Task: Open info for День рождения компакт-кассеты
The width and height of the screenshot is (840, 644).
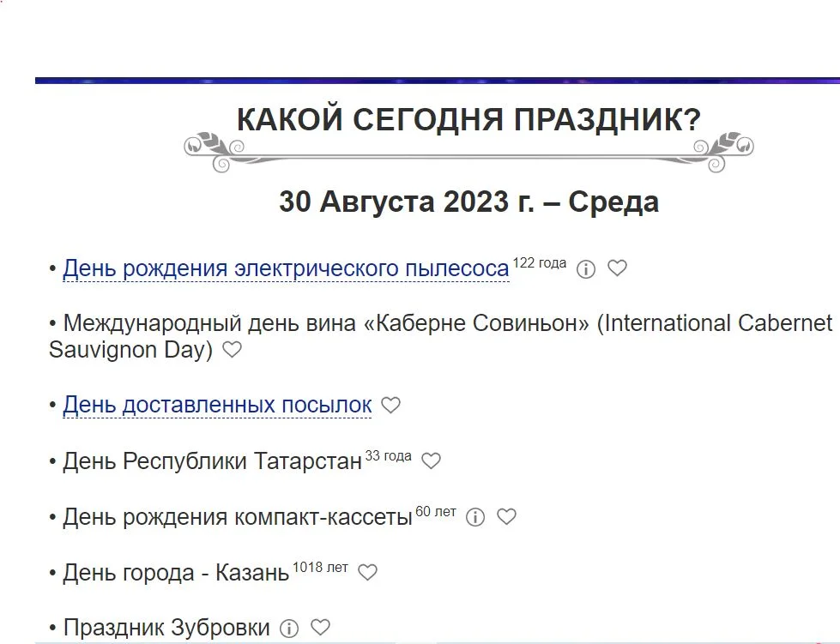Action: pyautogui.click(x=474, y=517)
